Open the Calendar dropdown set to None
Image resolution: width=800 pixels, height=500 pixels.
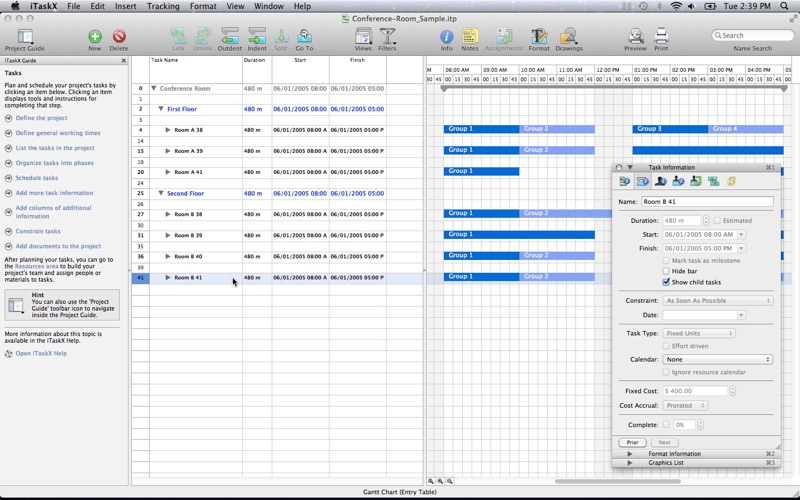(717, 360)
